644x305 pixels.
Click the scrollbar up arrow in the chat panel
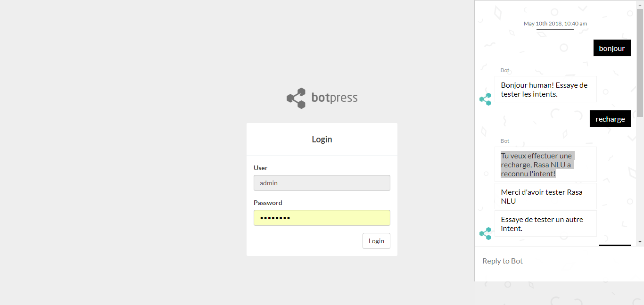640,4
